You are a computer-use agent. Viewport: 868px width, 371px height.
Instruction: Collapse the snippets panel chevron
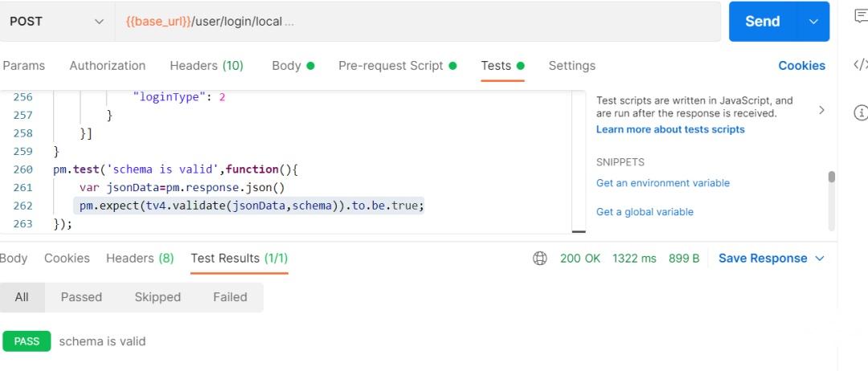pyautogui.click(x=821, y=110)
